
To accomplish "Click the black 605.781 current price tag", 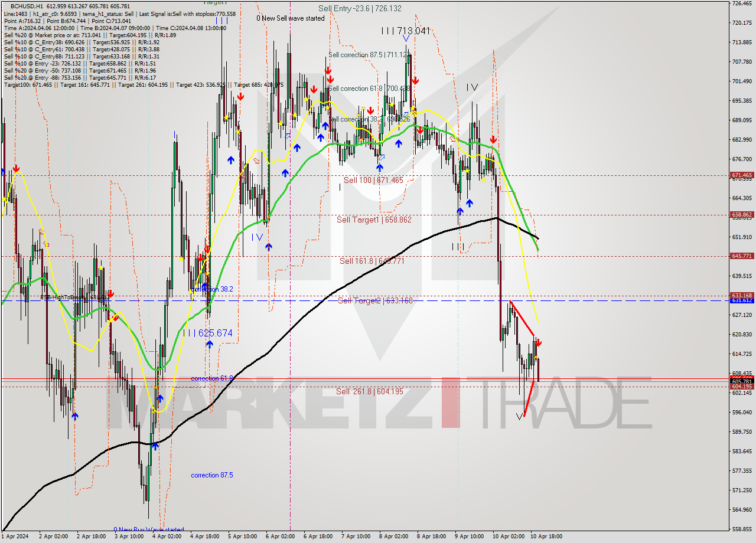I will tap(742, 381).
